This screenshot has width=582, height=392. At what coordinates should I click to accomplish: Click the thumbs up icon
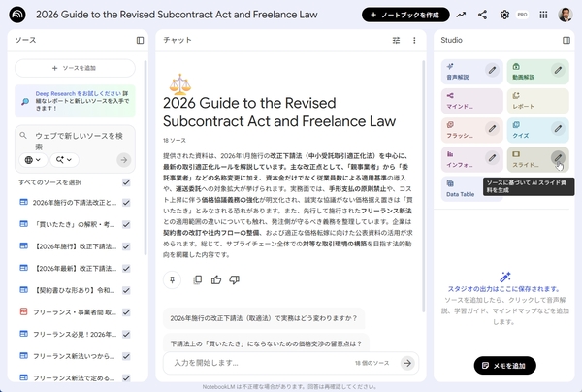pos(216,279)
